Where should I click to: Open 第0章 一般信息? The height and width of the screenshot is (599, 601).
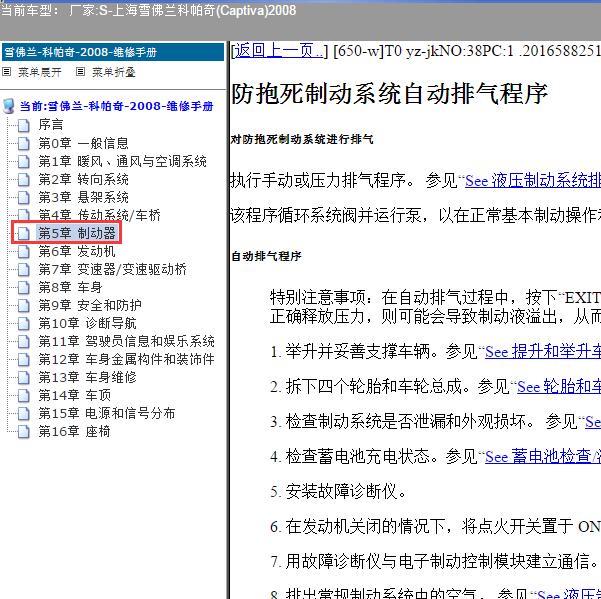[x=83, y=143]
